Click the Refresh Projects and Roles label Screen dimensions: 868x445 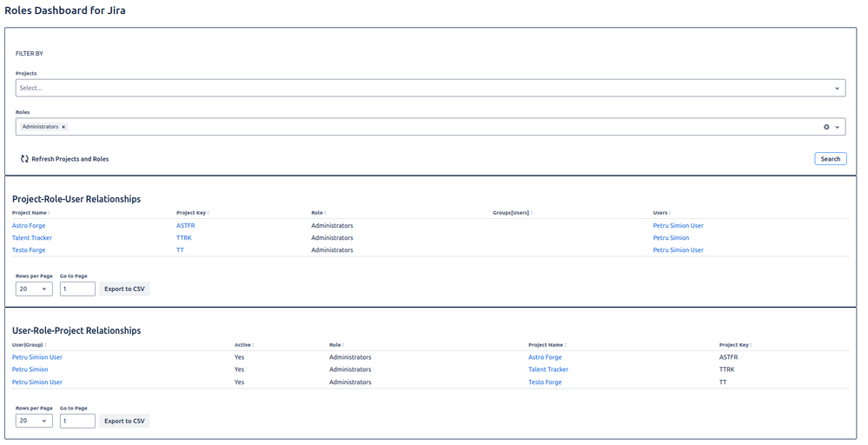coord(70,159)
